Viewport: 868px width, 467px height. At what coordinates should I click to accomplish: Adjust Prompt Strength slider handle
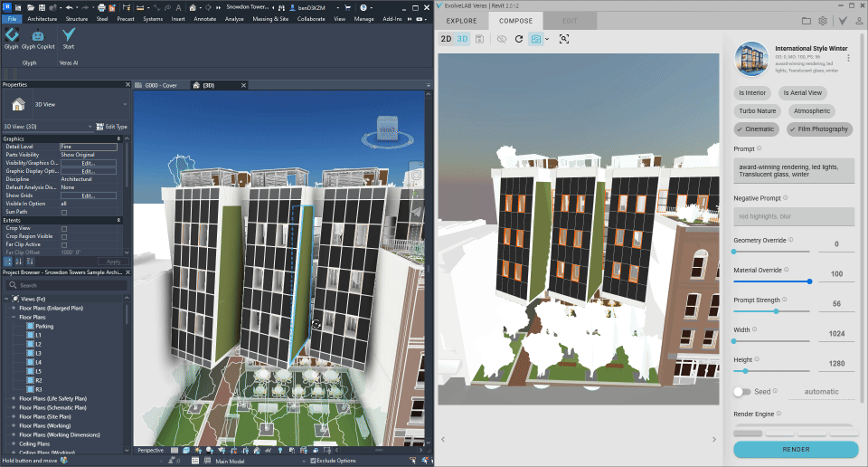(x=776, y=311)
